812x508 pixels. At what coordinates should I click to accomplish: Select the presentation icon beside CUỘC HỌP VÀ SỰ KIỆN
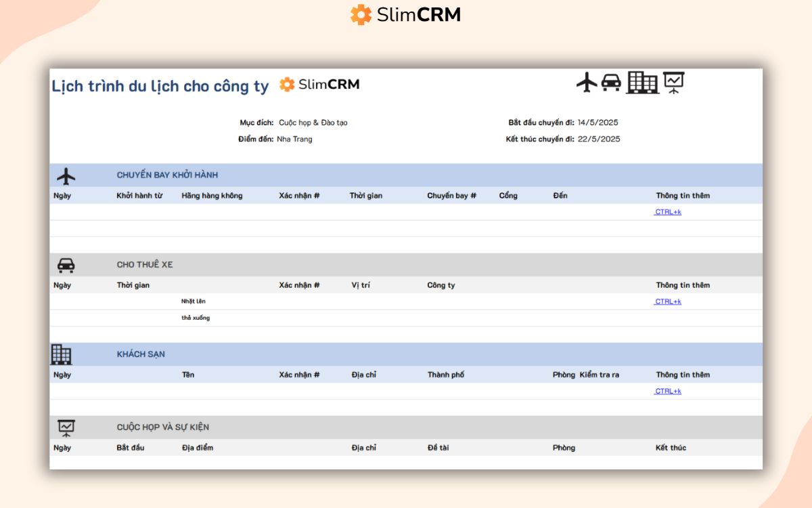[66, 427]
